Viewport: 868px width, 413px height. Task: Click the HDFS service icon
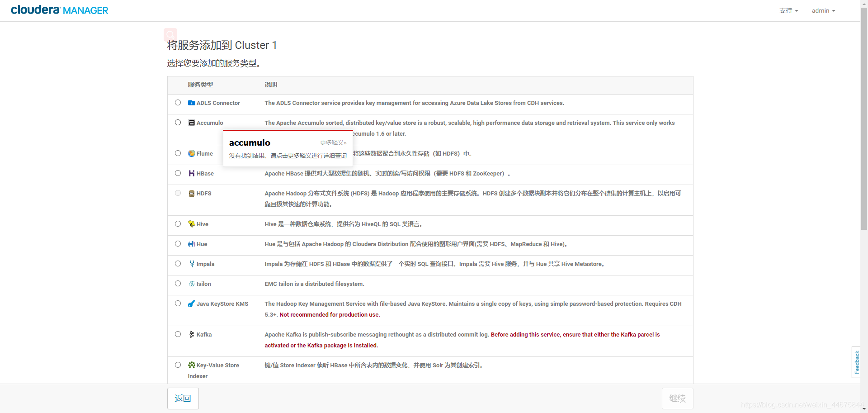click(x=192, y=193)
